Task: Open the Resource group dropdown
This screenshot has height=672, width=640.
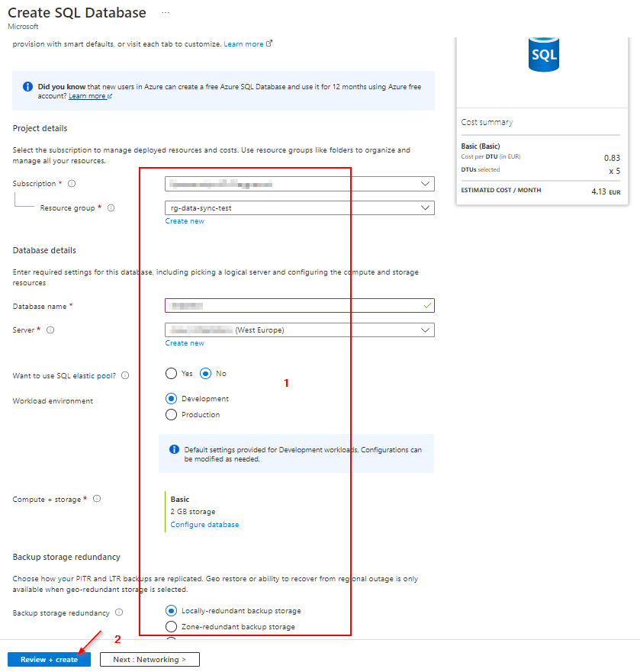Action: [x=300, y=208]
